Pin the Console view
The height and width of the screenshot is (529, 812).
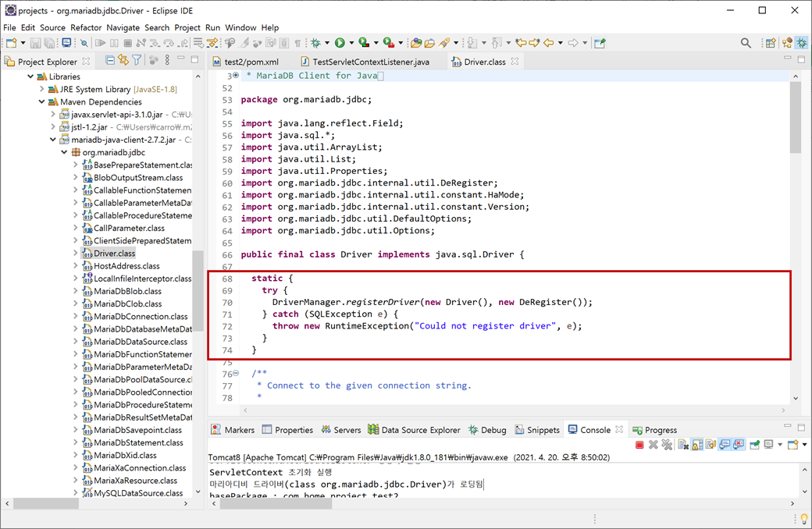754,444
